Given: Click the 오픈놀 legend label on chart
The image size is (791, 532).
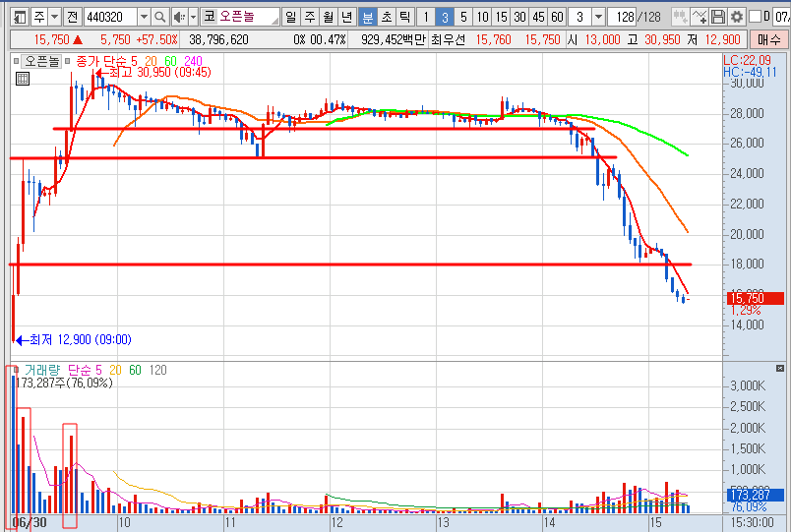Looking at the screenshot, I should tap(42, 61).
